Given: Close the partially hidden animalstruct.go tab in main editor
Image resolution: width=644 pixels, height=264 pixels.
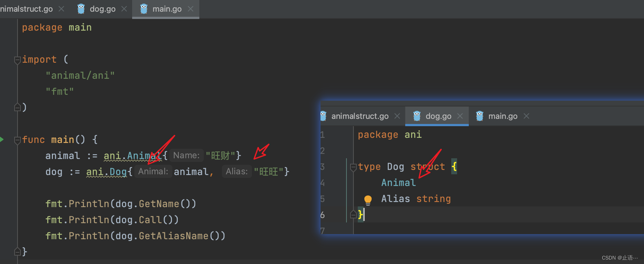Looking at the screenshot, I should pos(61,9).
